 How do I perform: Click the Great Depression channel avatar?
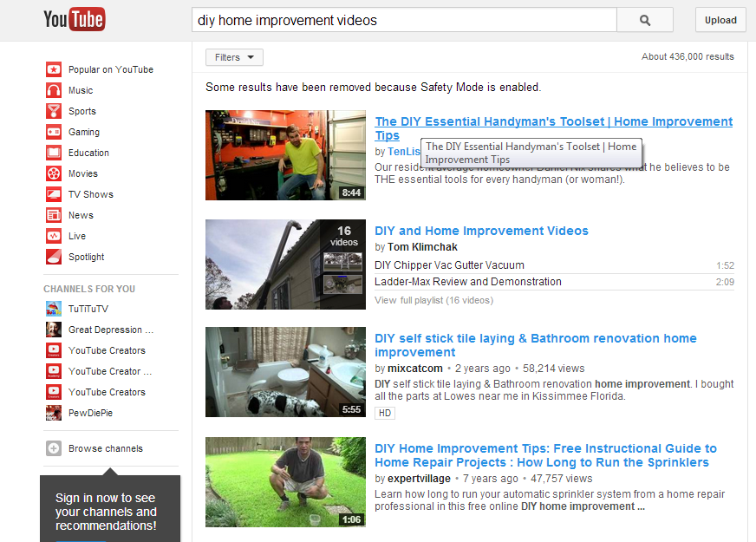click(x=54, y=330)
